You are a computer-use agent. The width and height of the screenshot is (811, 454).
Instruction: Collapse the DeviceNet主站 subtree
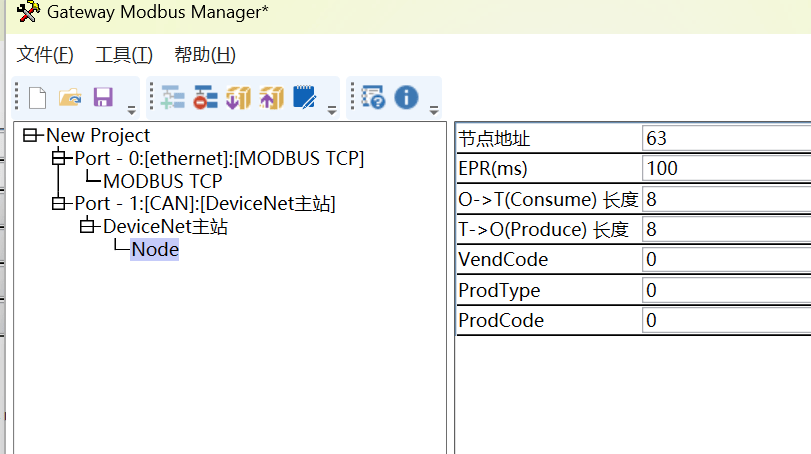[x=87, y=226]
